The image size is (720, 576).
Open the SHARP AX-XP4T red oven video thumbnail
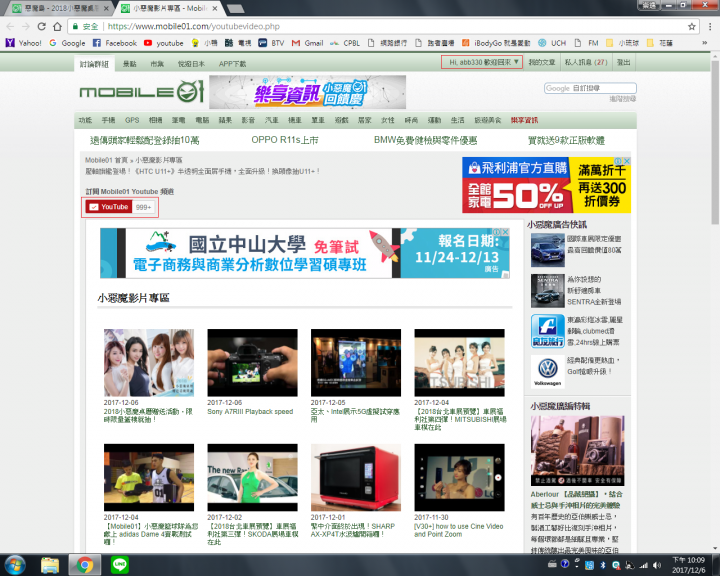[x=356, y=477]
